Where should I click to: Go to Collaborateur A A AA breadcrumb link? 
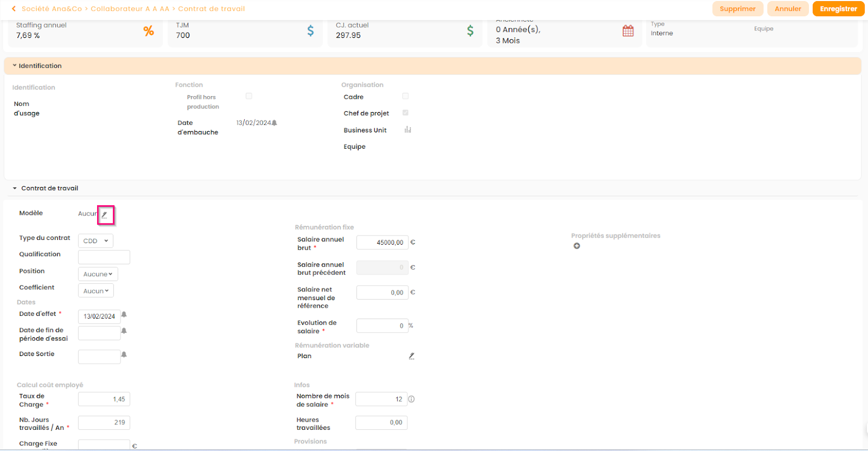[130, 9]
